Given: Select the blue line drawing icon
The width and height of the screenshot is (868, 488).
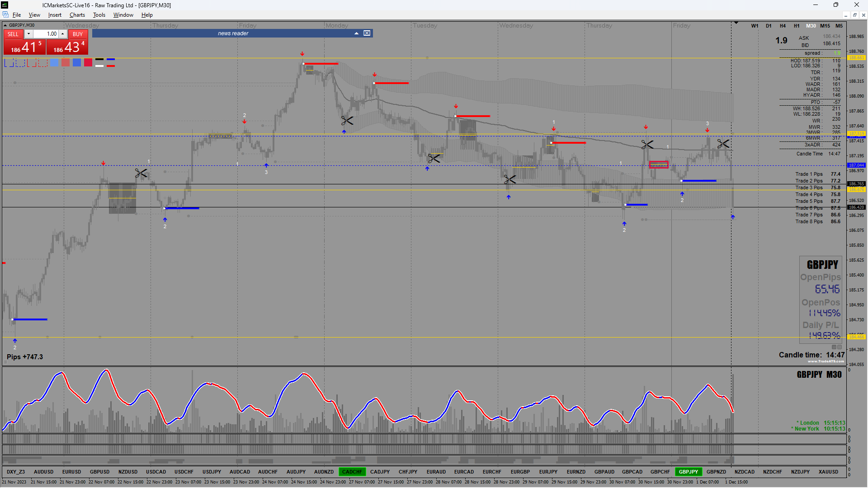Looking at the screenshot, I should click(x=111, y=59).
